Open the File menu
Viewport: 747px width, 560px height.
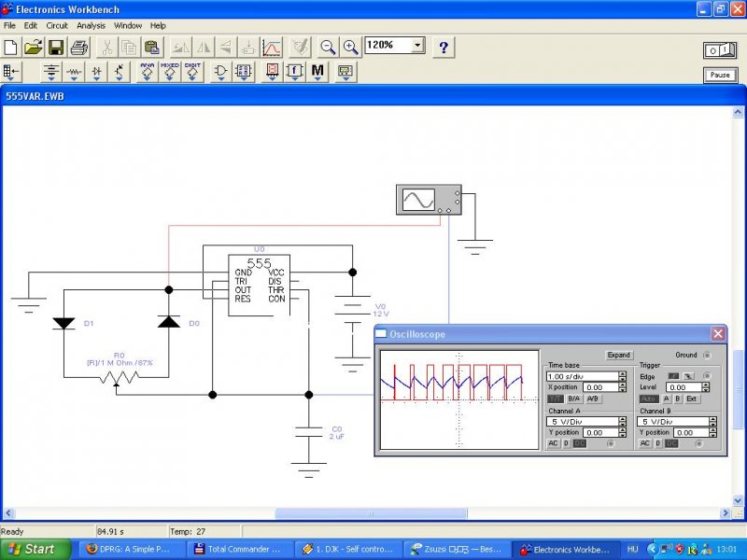click(x=9, y=25)
